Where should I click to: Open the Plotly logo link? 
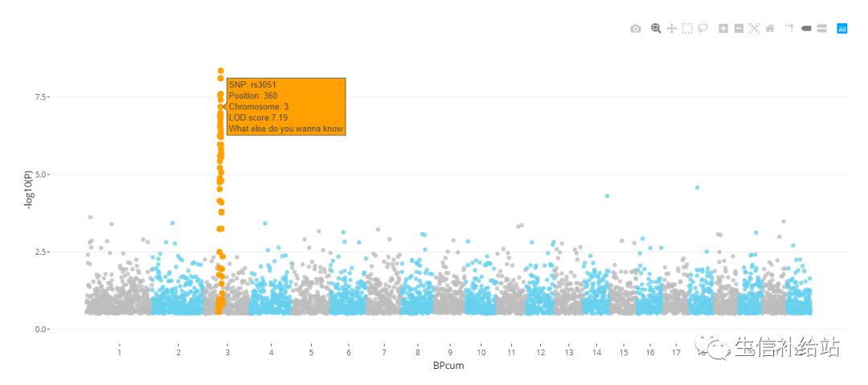(842, 28)
